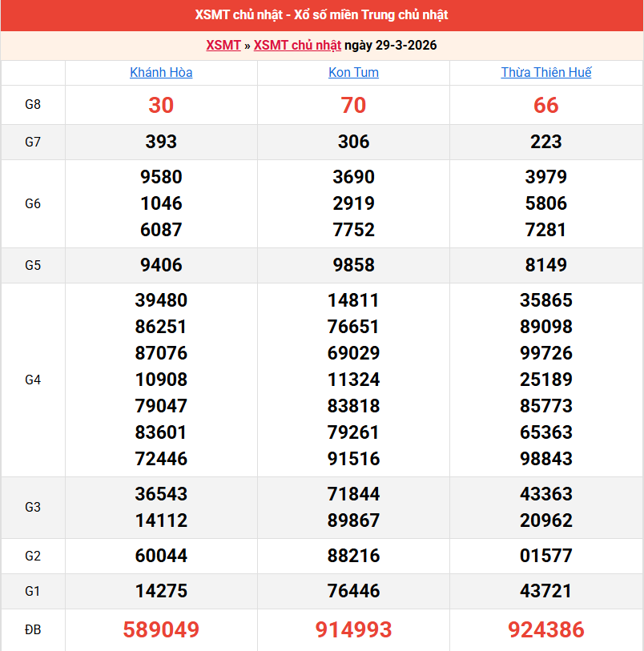Select special prize 924386 for Thừa Thiên Huế
Screen dimensions: 644x651
(x=547, y=629)
